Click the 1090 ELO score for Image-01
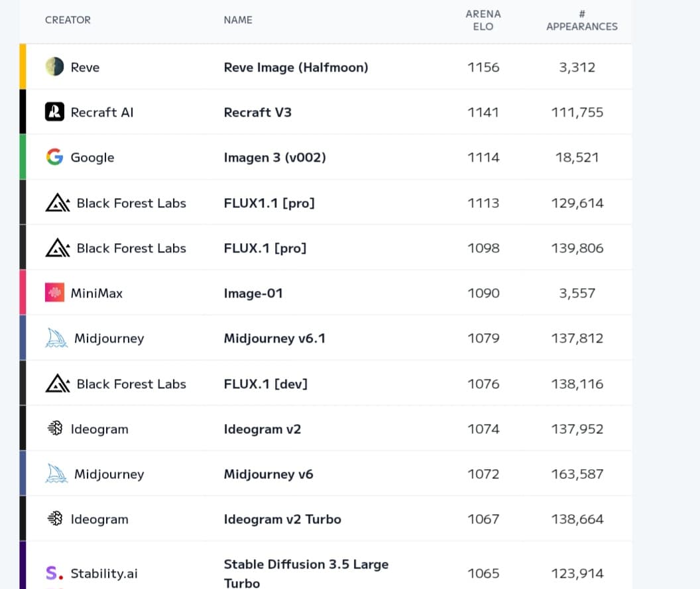 pos(483,293)
